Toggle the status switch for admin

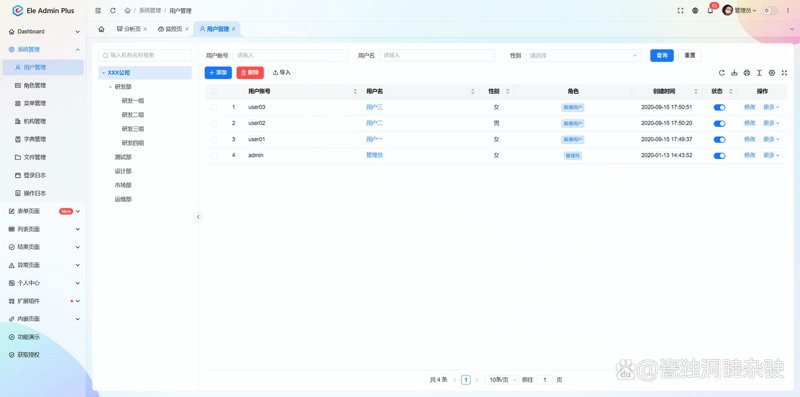click(719, 156)
